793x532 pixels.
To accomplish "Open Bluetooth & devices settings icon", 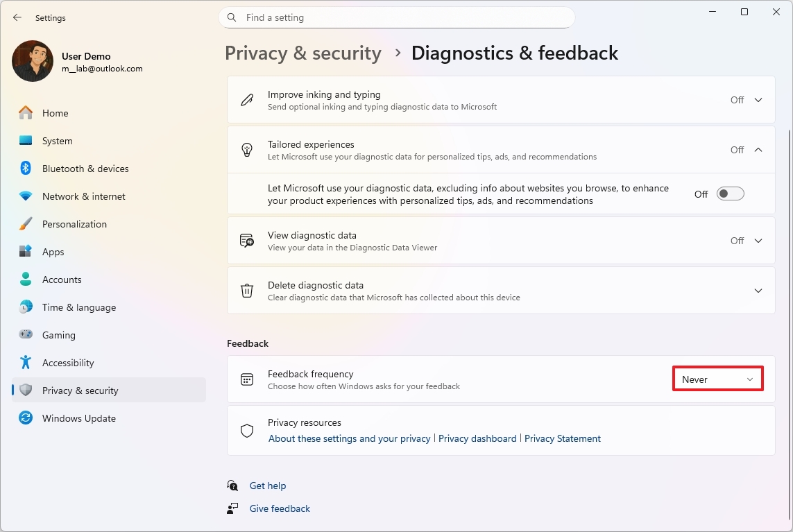I will click(26, 168).
